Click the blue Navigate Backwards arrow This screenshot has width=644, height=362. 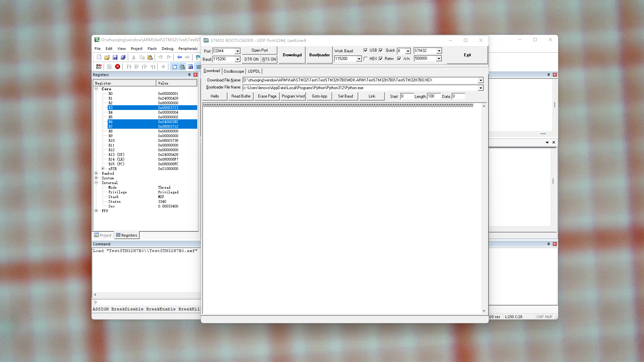pos(179,57)
